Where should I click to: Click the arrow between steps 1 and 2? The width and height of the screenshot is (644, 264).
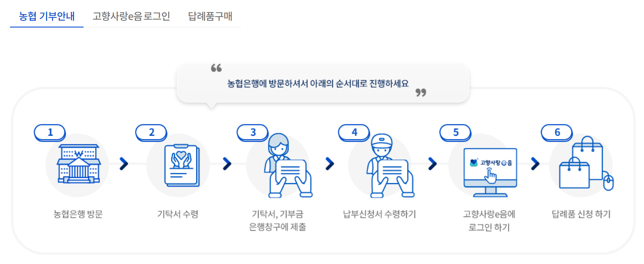pyautogui.click(x=124, y=164)
